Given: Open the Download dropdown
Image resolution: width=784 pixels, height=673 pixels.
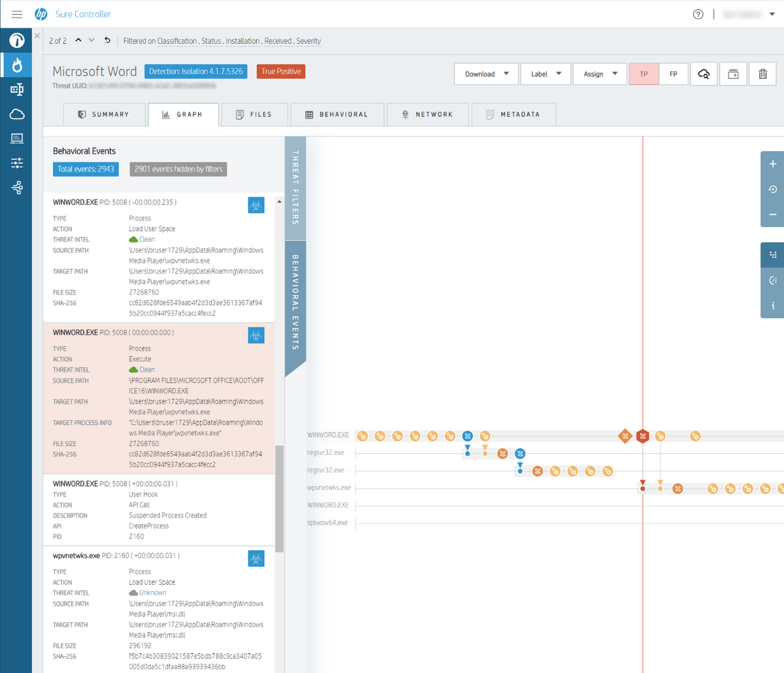Looking at the screenshot, I should click(486, 74).
